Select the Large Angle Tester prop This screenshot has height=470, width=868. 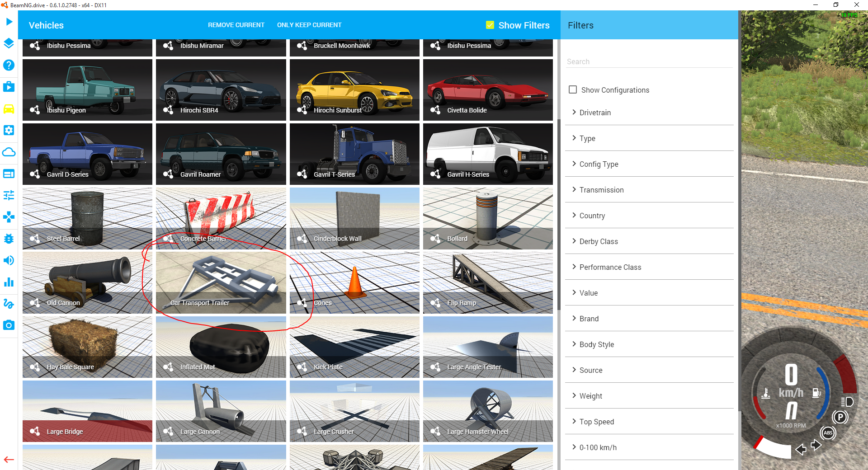coord(488,347)
